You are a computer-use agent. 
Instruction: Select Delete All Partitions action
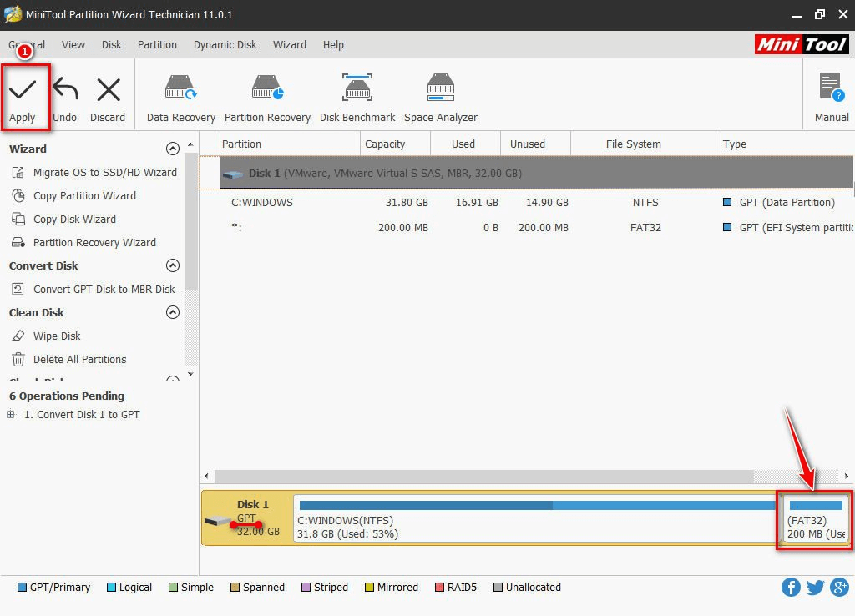click(79, 359)
